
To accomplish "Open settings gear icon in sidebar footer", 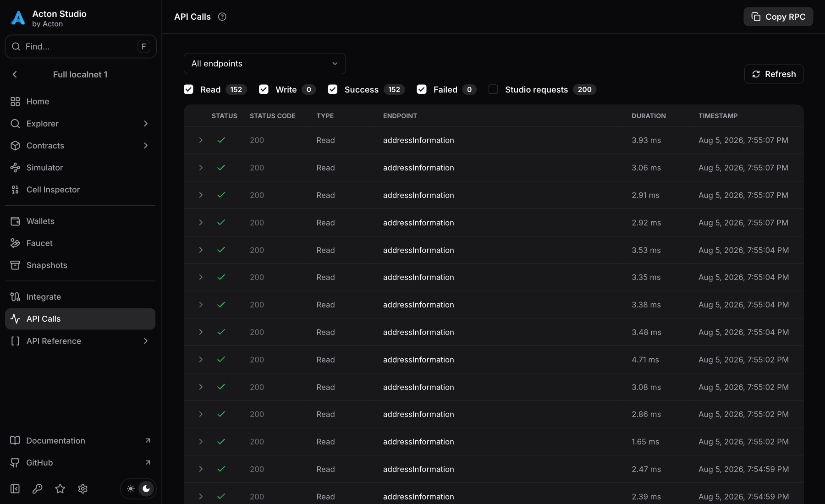I will click(x=83, y=489).
